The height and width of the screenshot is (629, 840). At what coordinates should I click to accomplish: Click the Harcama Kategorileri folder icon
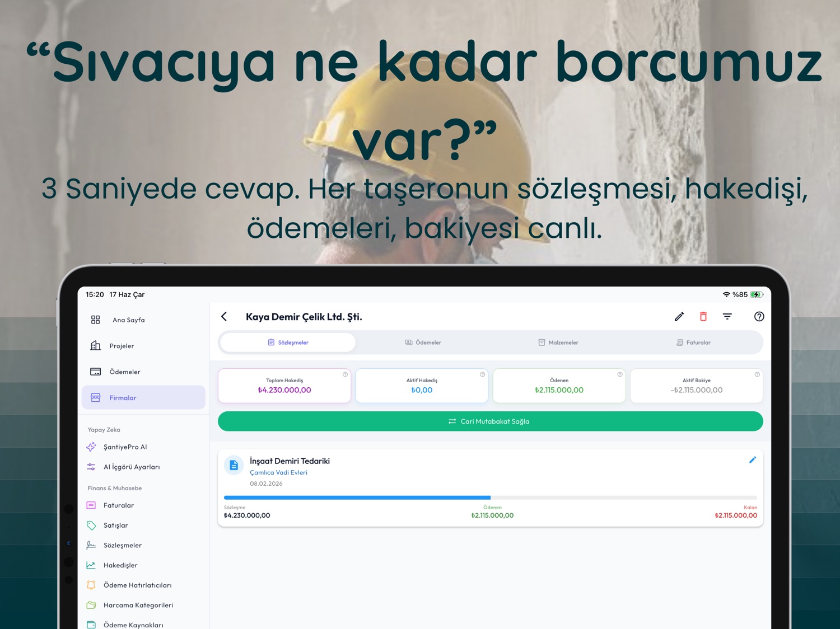[91, 605]
